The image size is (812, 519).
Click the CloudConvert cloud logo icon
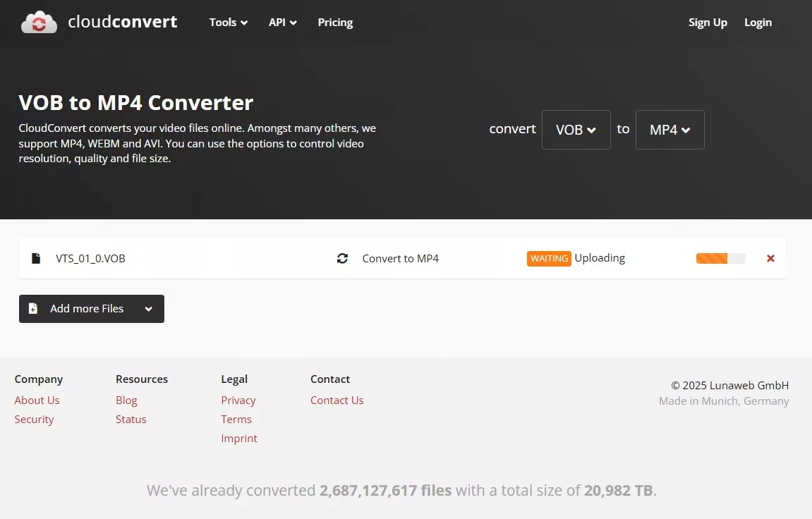(39, 21)
